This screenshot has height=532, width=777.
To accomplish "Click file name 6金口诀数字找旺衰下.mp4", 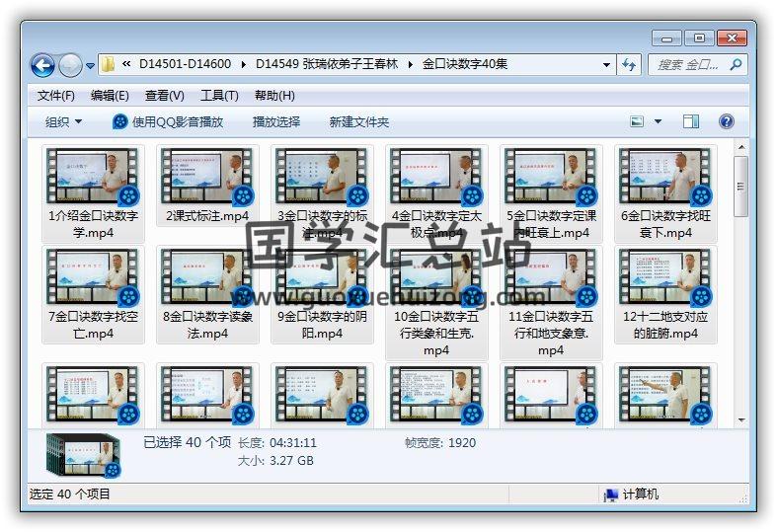I will click(665, 224).
